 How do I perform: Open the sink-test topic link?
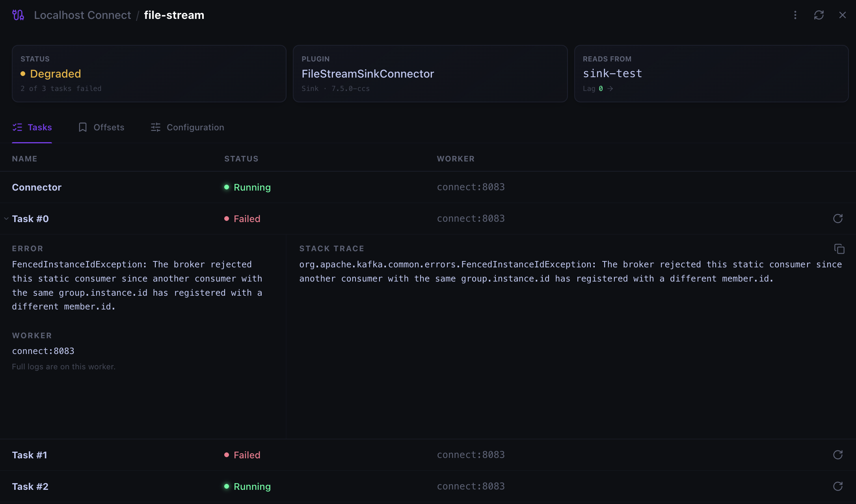point(612,74)
